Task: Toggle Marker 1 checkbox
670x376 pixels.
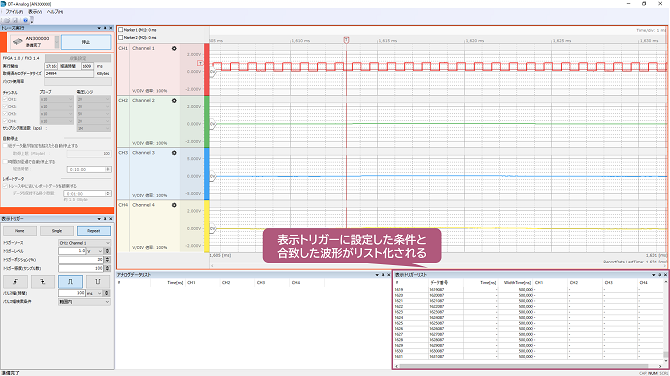Action: (120, 30)
